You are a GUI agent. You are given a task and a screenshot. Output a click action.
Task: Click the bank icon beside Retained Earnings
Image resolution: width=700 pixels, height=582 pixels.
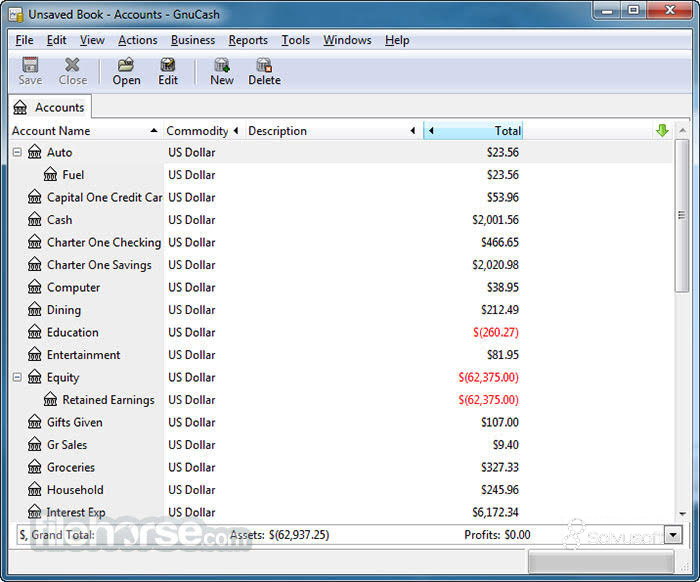[x=50, y=399]
